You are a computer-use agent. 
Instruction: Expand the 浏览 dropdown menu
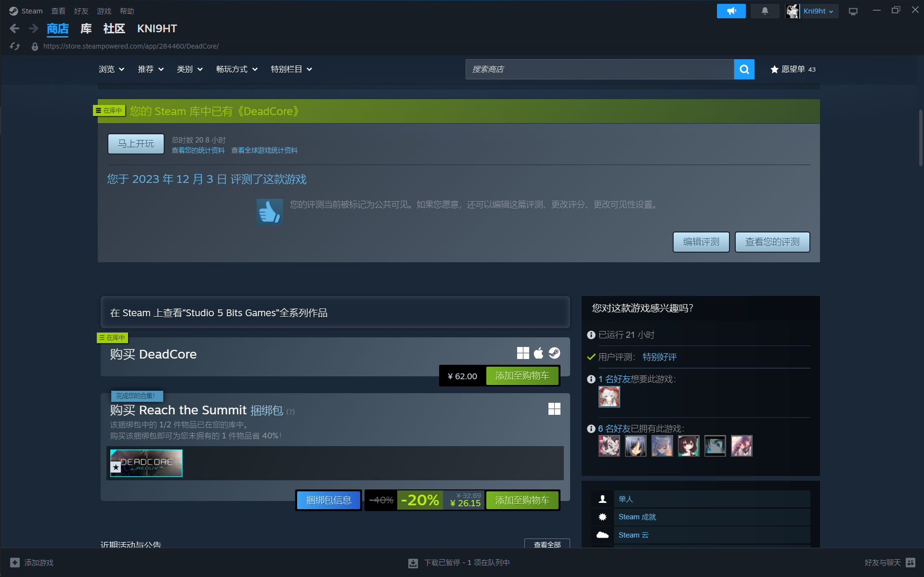[112, 69]
